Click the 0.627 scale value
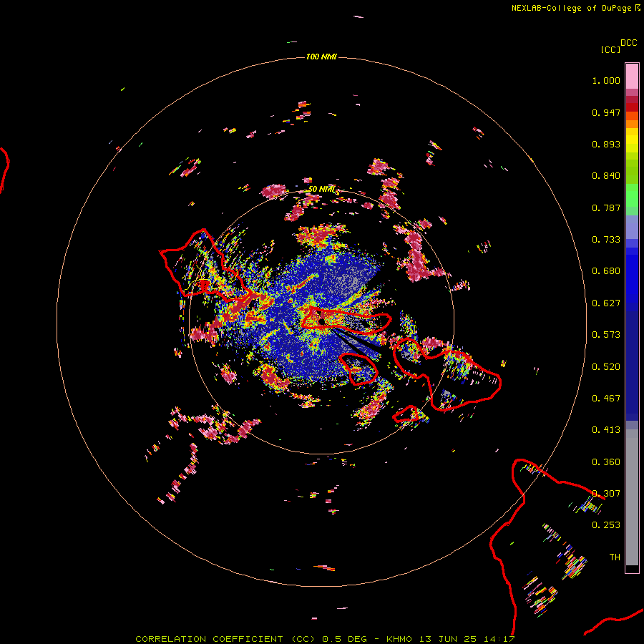This screenshot has width=644, height=644. tap(606, 303)
